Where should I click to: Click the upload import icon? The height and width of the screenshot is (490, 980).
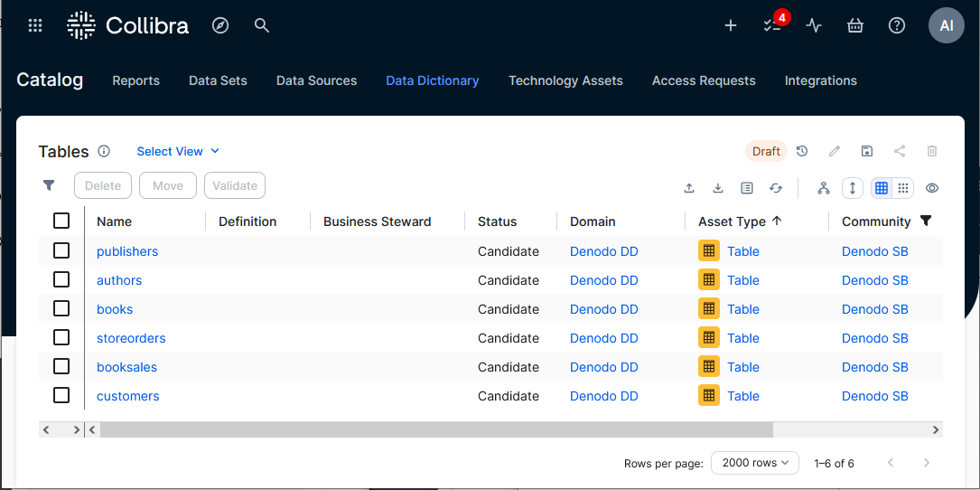click(689, 188)
